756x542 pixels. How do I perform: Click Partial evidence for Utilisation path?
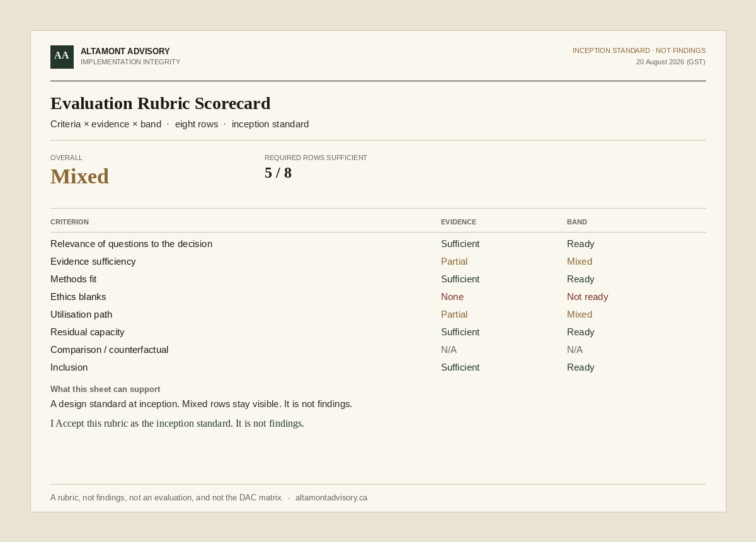(454, 314)
